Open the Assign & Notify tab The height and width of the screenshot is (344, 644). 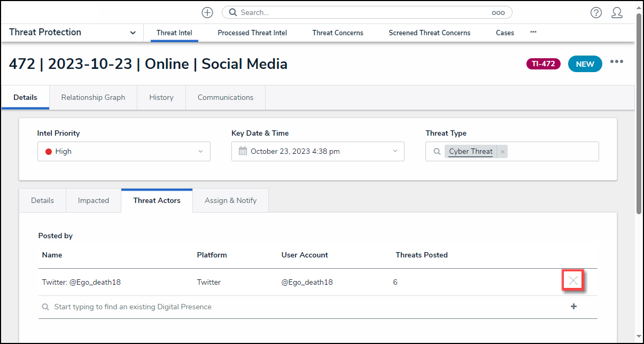click(230, 200)
